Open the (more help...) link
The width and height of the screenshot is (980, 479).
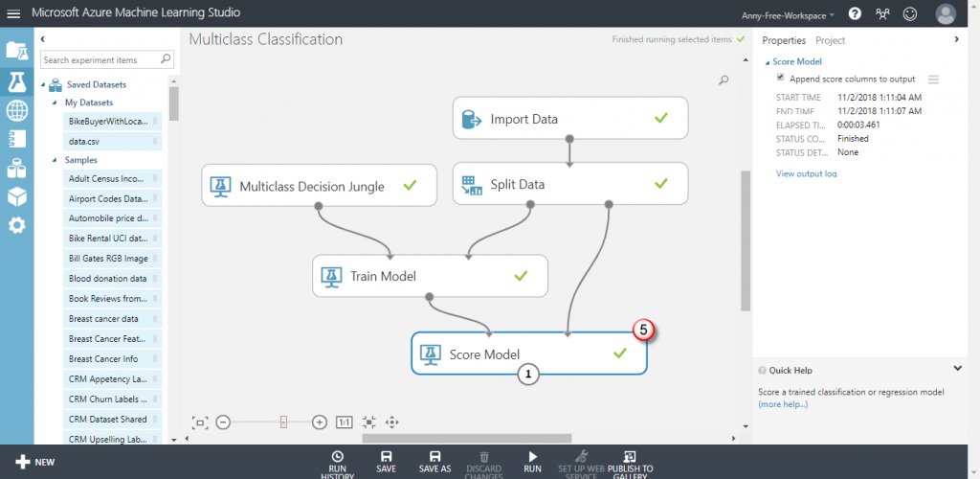pos(783,404)
